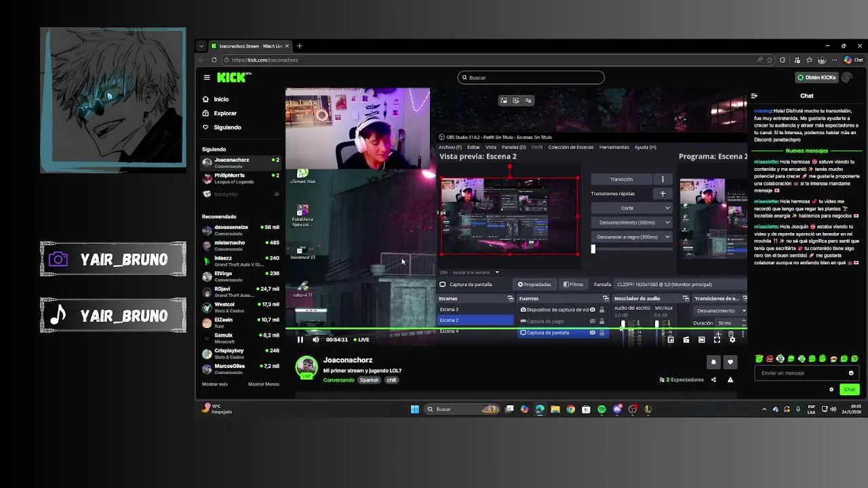Open the Kick hamburger menu
Screen dimensions: 868x488
point(207,77)
